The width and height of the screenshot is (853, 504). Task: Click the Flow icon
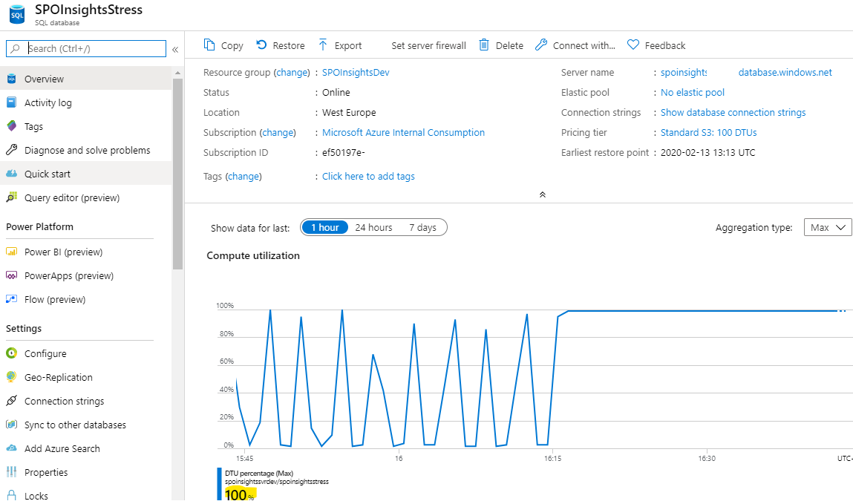click(x=11, y=299)
